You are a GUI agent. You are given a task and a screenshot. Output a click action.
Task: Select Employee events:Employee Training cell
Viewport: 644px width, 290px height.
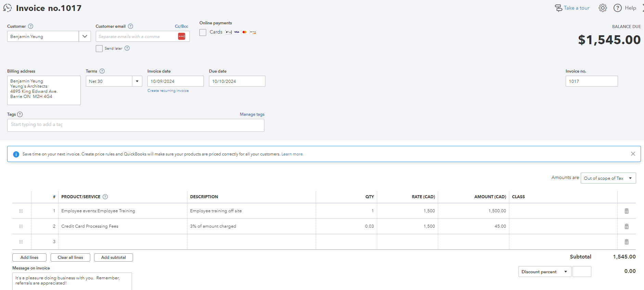123,211
